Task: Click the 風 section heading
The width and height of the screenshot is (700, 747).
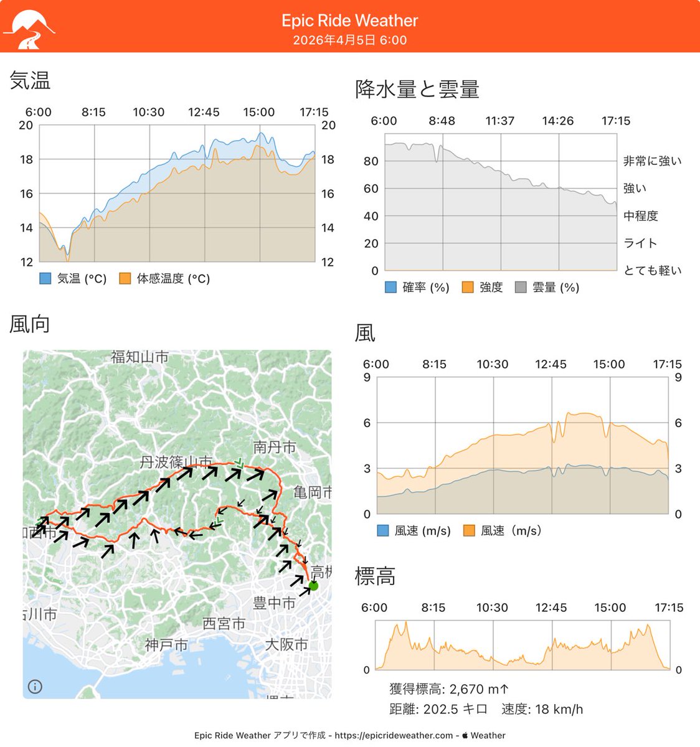Action: 365,333
